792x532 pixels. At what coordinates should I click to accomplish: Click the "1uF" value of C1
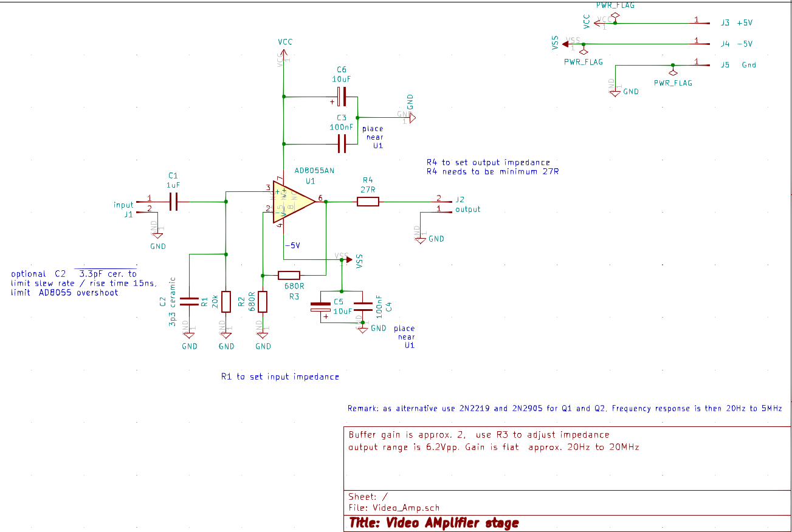click(173, 185)
